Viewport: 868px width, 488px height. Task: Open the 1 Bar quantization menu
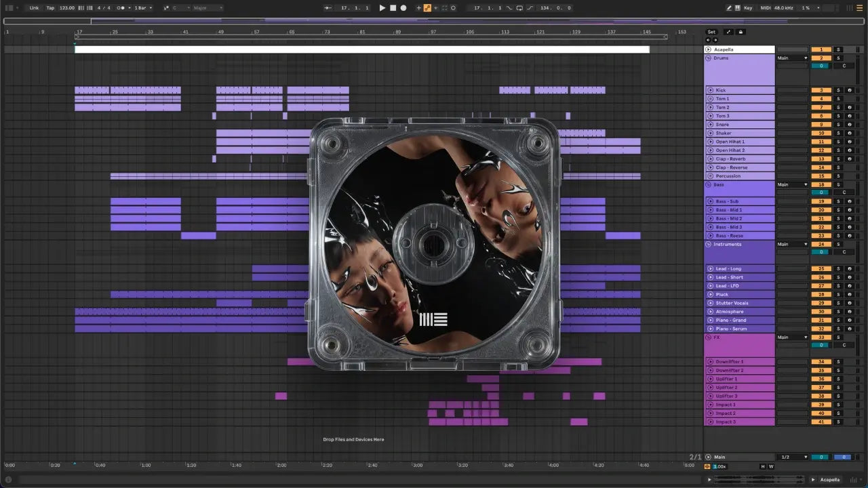point(142,8)
